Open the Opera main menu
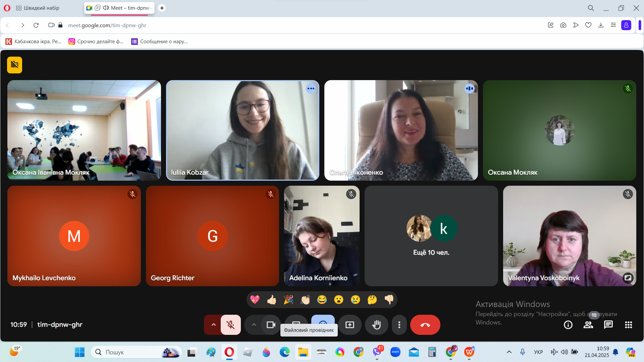 point(7,8)
